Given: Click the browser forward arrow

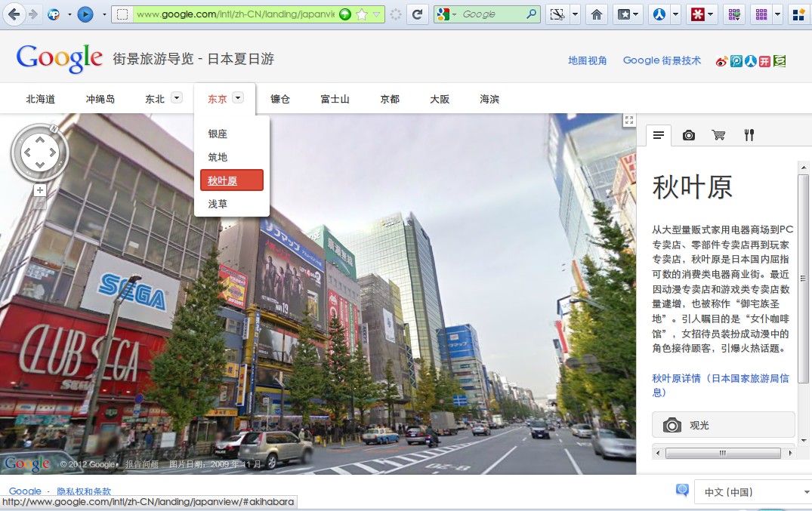Looking at the screenshot, I should 33,14.
